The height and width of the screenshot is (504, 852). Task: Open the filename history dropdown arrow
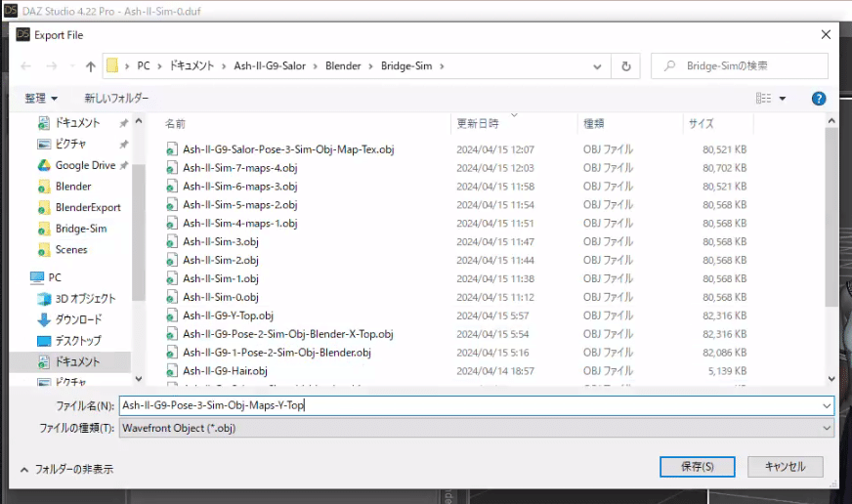click(827, 405)
